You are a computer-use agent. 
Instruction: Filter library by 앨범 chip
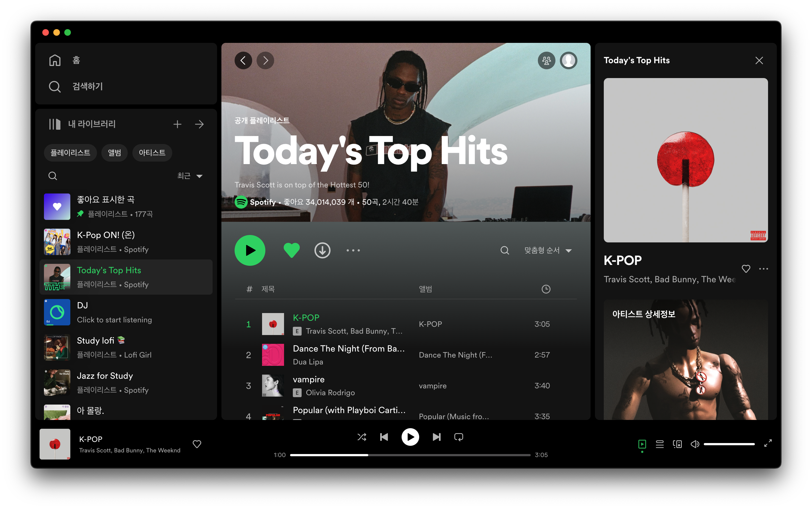coord(114,153)
